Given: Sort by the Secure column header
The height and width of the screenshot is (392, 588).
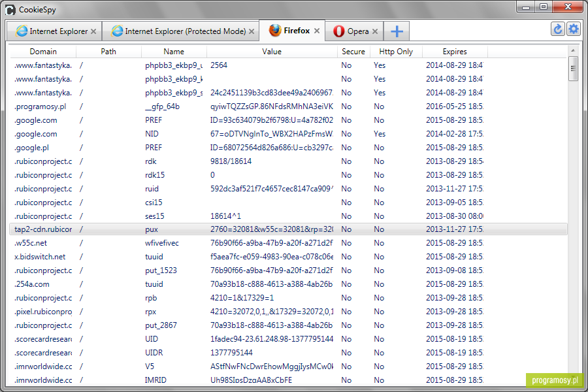Looking at the screenshot, I should 353,52.
